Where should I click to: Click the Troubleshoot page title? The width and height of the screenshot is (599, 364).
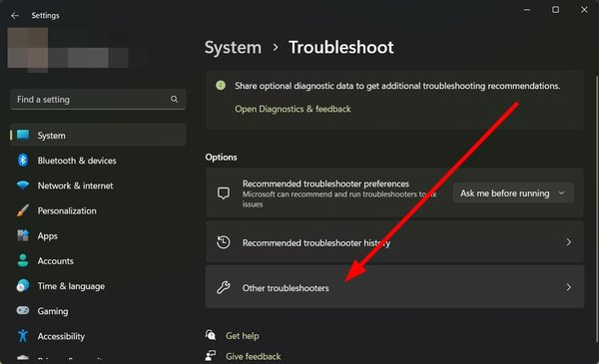pos(341,48)
